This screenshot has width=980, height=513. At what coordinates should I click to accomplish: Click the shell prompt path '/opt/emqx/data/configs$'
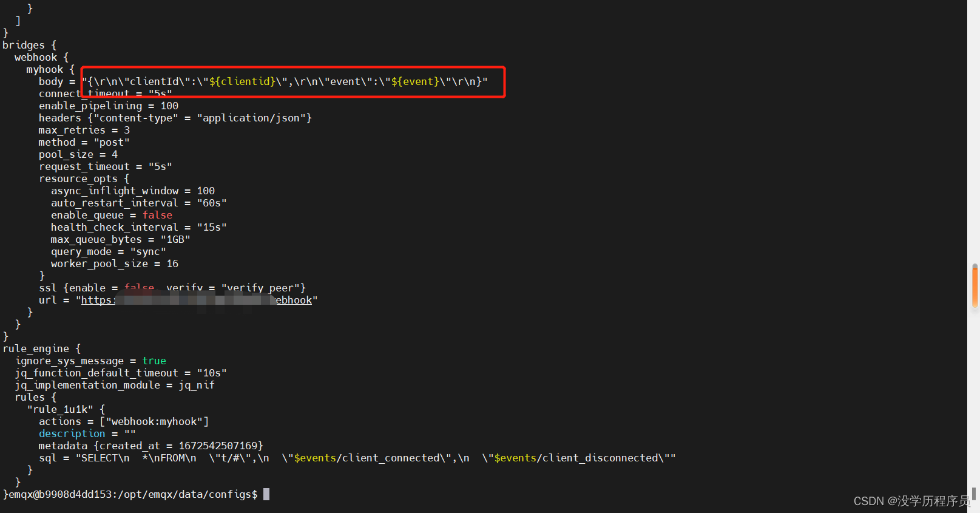pyautogui.click(x=188, y=494)
